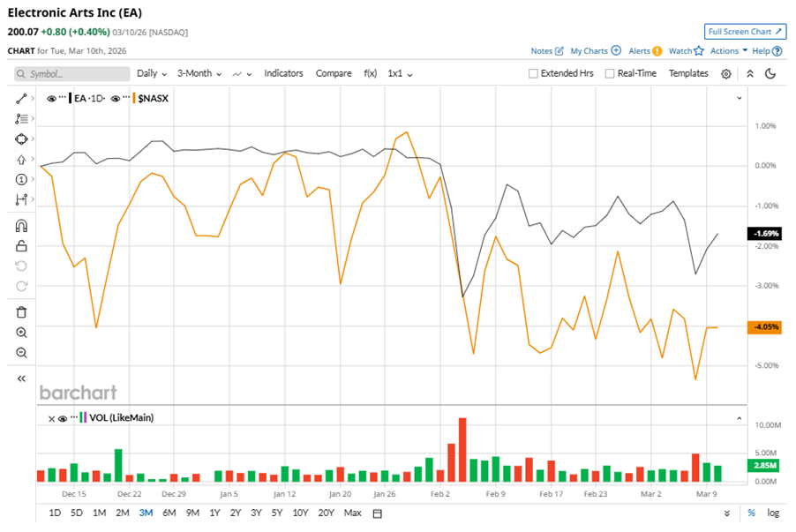Screen dimensions: 796x532
Task: Hide the $NASX comparison line via eye icon
Action: 116,99
